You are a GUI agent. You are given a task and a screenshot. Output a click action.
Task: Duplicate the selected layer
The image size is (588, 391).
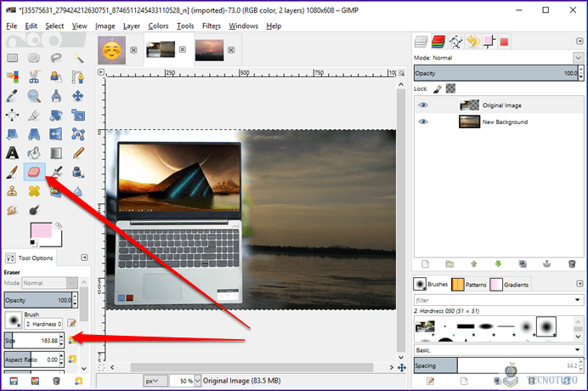click(x=523, y=264)
